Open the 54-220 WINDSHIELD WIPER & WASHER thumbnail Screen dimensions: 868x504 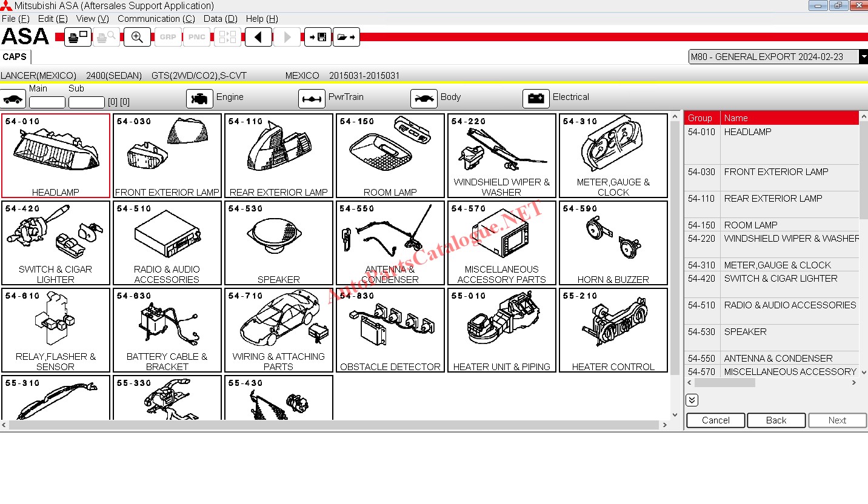[502, 156]
